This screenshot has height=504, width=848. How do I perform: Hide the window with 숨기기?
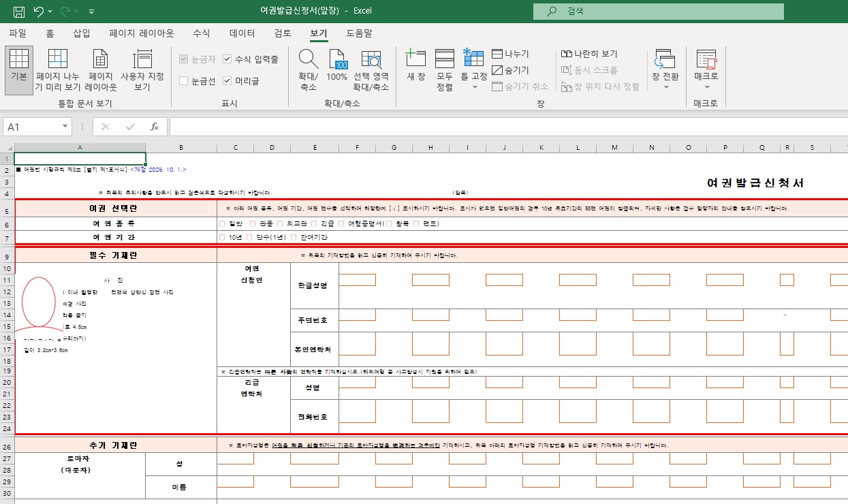512,70
